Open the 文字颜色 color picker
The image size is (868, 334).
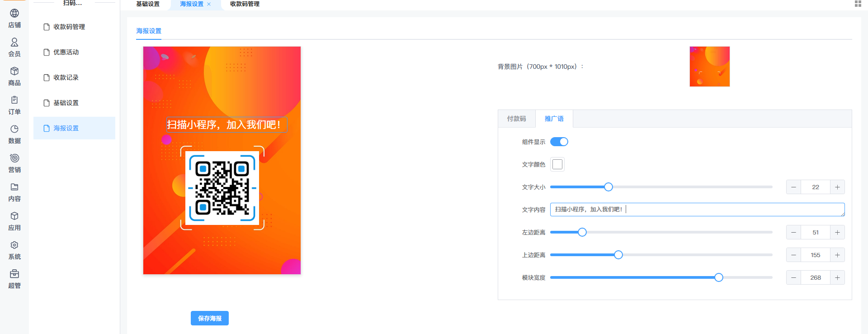pyautogui.click(x=557, y=164)
